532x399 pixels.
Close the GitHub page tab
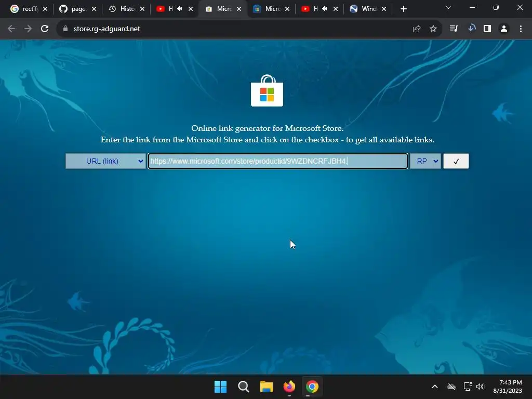tap(94, 9)
